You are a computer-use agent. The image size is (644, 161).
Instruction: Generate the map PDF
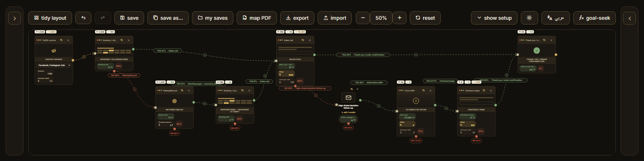256,18
